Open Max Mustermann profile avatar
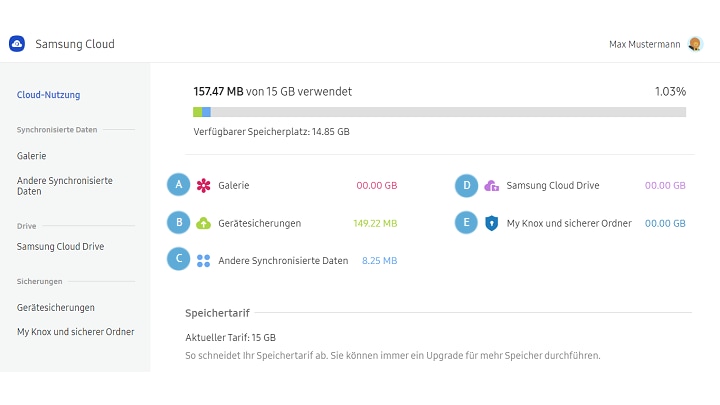The height and width of the screenshot is (405, 720). [x=695, y=44]
